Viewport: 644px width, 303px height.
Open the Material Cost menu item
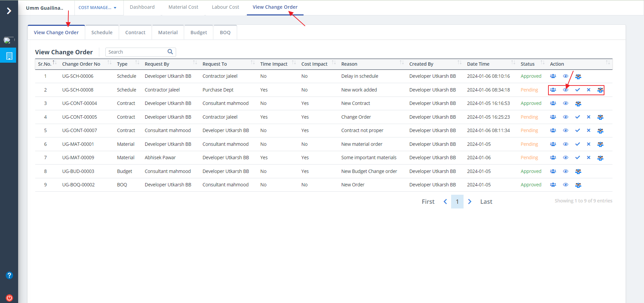(x=183, y=7)
